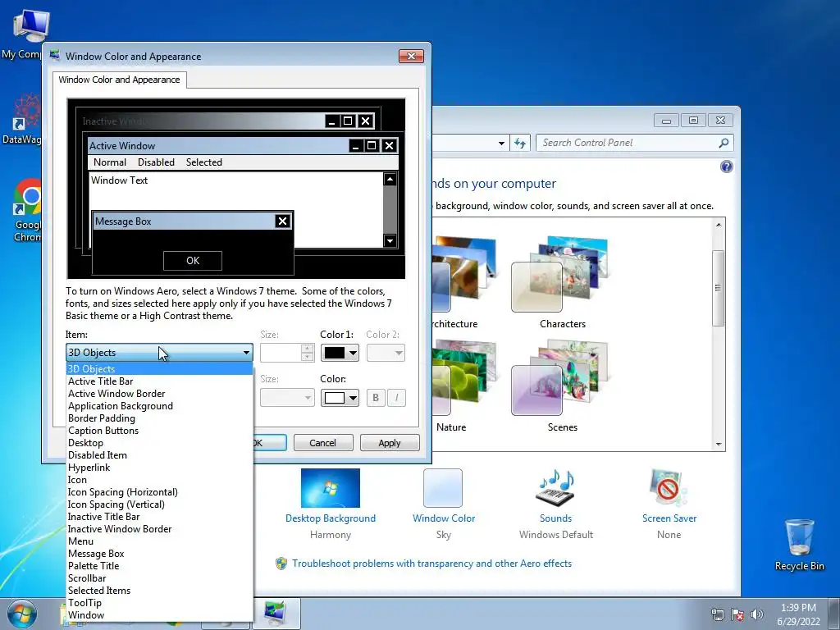Select Hyperlink from the item list
The image size is (840, 630).
pos(159,468)
